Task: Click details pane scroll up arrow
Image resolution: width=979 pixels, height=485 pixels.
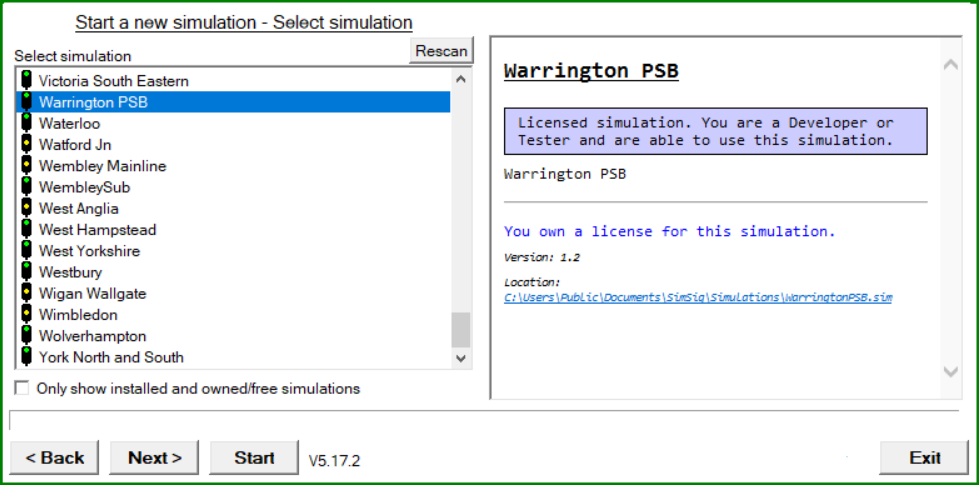Action: (950, 64)
